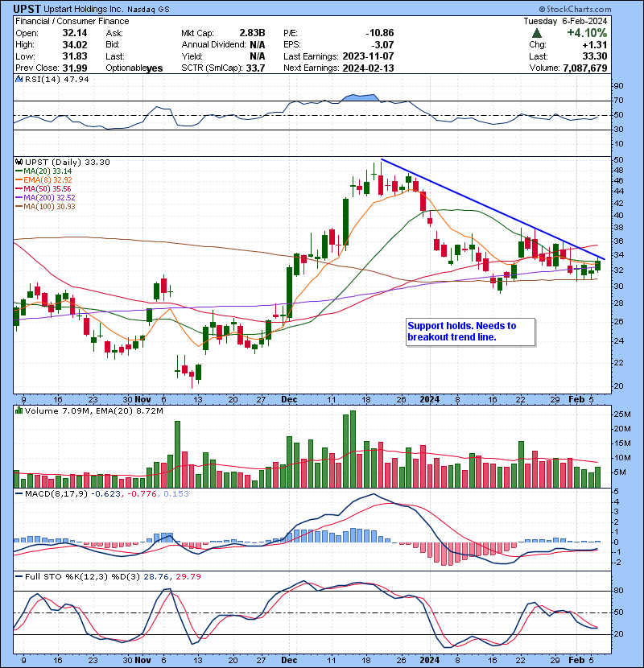Click the Nov label on price chart axis
This screenshot has height=668, width=644.
point(142,400)
